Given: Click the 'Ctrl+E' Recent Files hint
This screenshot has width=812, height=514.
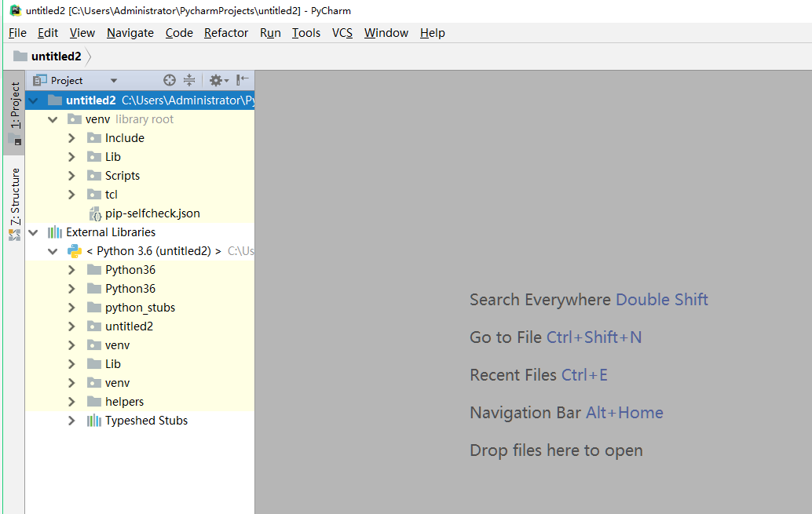Looking at the screenshot, I should point(584,375).
